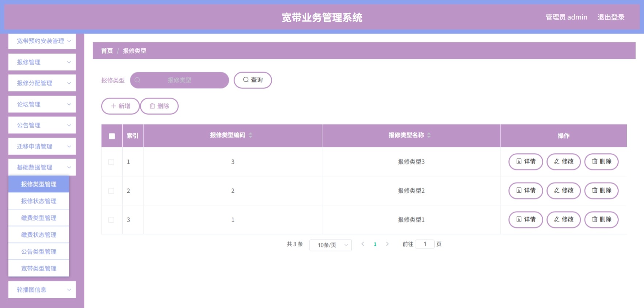
Task: Expand 报修分配管理 menu
Action: point(42,83)
